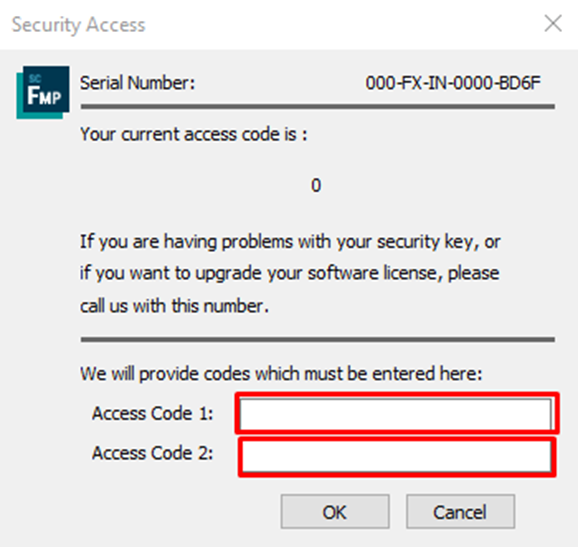The width and height of the screenshot is (578, 547).
Task: Click the 'Serial Number:' label
Action: 137,83
